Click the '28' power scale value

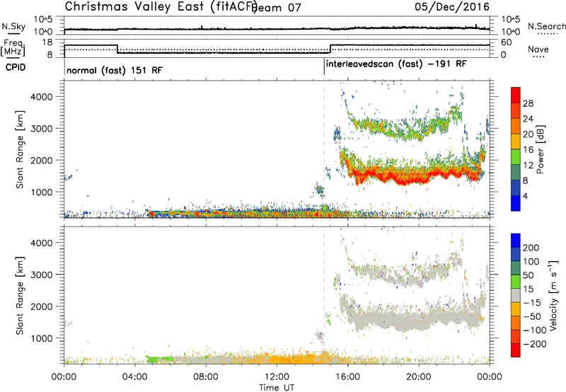click(528, 103)
